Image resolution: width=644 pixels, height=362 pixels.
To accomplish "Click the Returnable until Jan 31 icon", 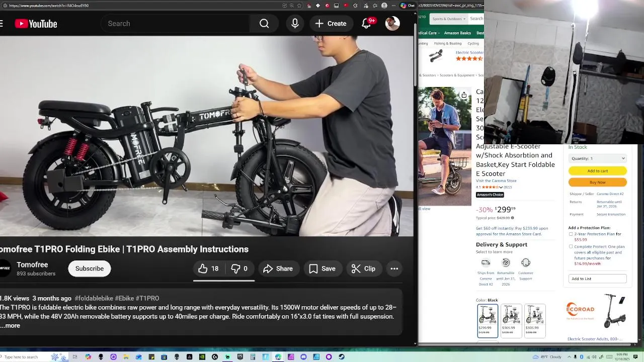I will coord(506,262).
